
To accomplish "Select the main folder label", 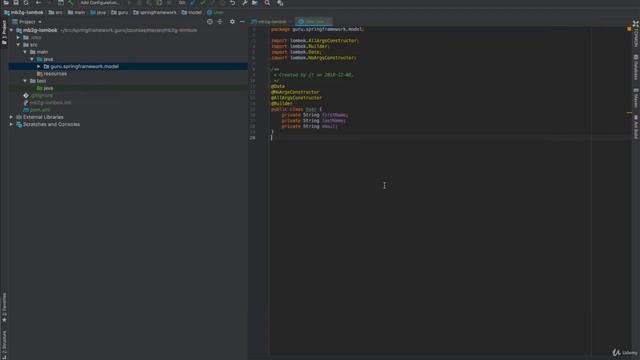I will pyautogui.click(x=42, y=52).
